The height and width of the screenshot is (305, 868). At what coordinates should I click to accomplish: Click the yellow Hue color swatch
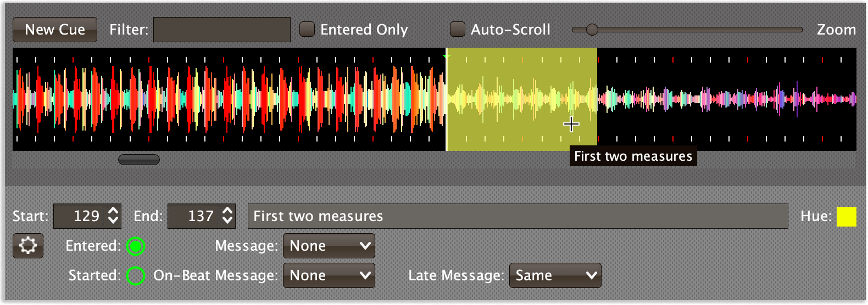(x=847, y=217)
